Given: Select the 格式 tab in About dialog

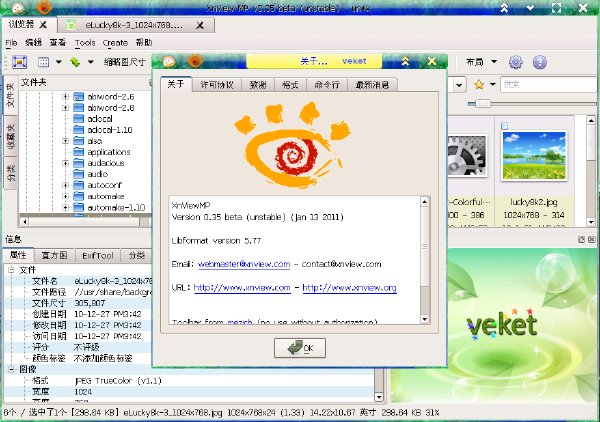Looking at the screenshot, I should [x=290, y=85].
